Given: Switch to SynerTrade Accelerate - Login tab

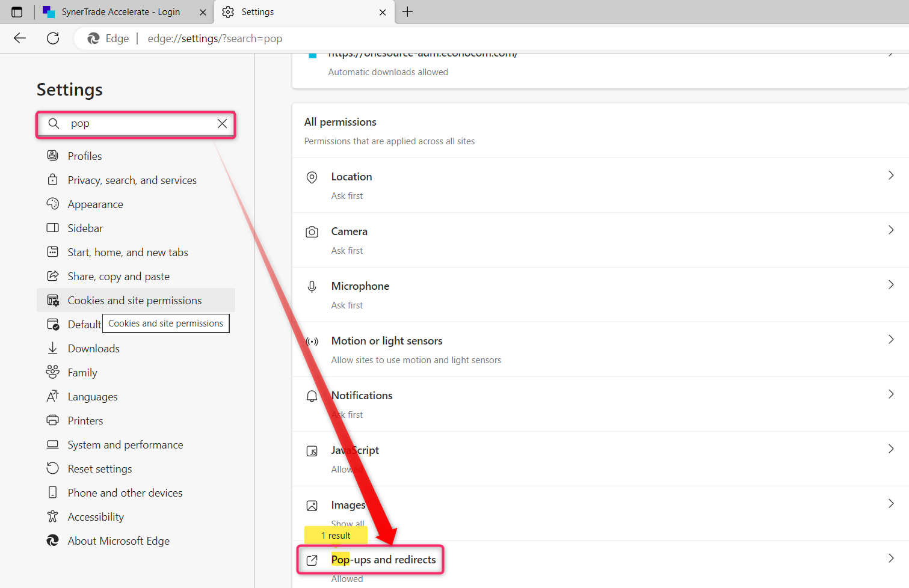Looking at the screenshot, I should tap(125, 12).
